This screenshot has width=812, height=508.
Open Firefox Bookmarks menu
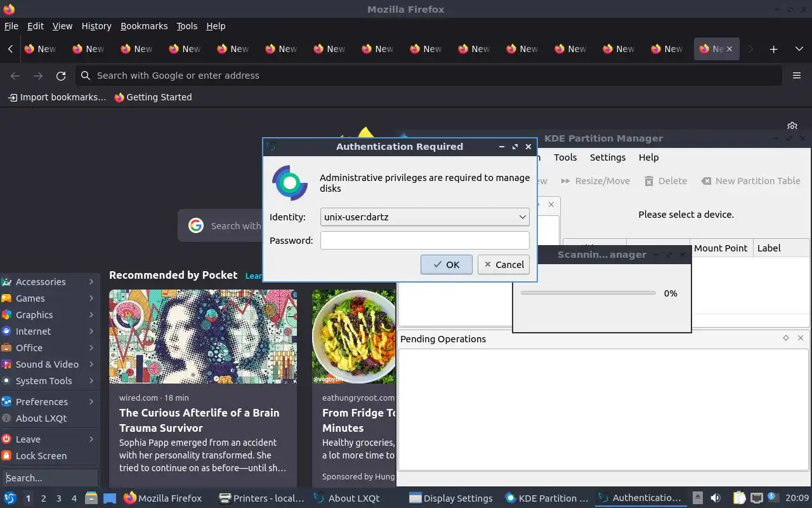pos(144,26)
